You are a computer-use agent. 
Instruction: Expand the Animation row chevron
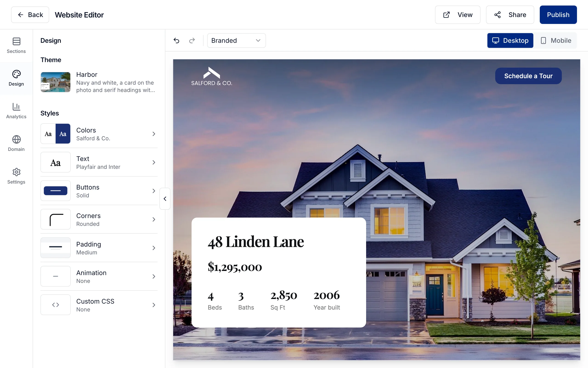(154, 276)
